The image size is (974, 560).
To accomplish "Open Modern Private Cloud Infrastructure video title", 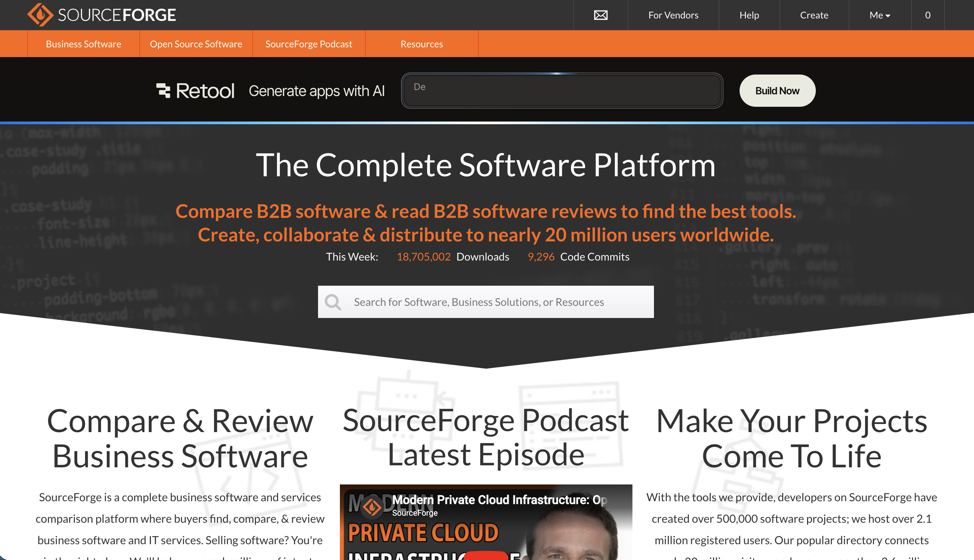I will click(x=499, y=500).
